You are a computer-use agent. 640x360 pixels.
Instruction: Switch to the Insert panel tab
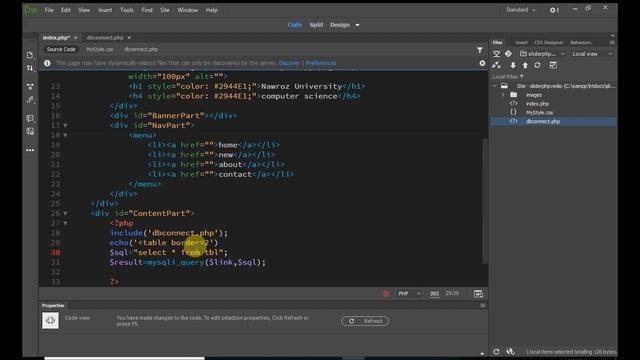point(521,42)
